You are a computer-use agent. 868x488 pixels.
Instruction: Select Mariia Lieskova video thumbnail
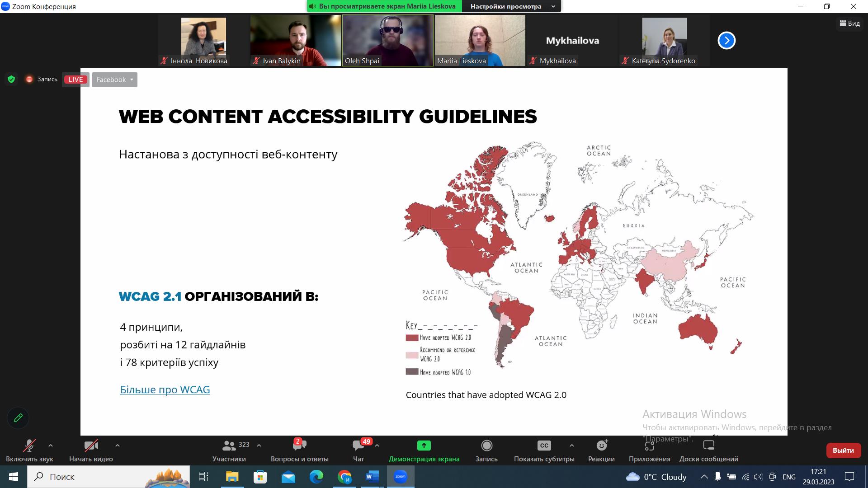pyautogui.click(x=480, y=41)
